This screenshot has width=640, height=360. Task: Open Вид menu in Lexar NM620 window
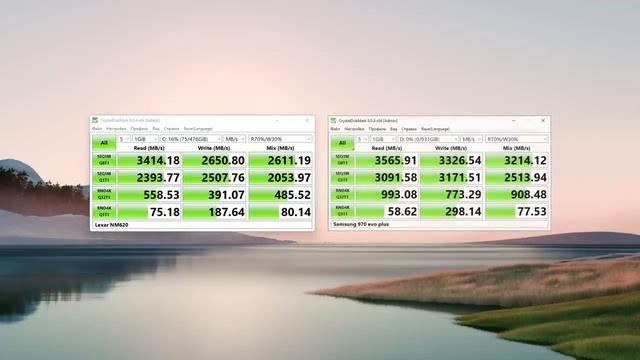click(x=156, y=129)
